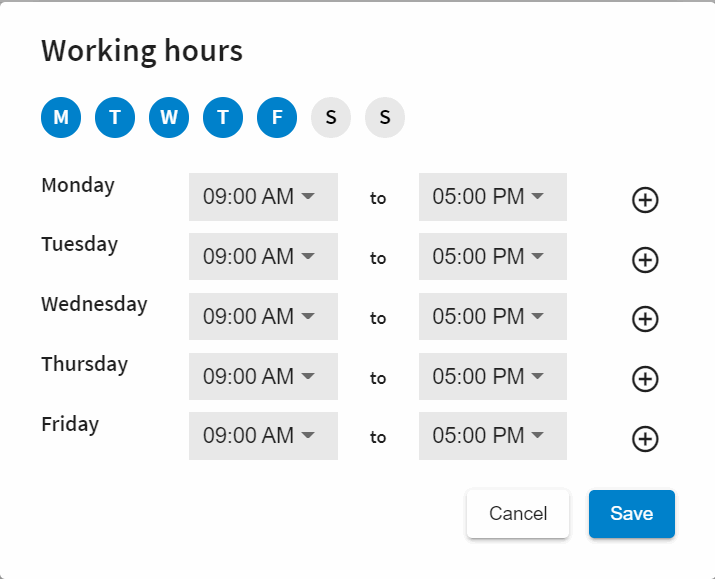
Task: Add another time range for Friday
Action: click(x=646, y=439)
